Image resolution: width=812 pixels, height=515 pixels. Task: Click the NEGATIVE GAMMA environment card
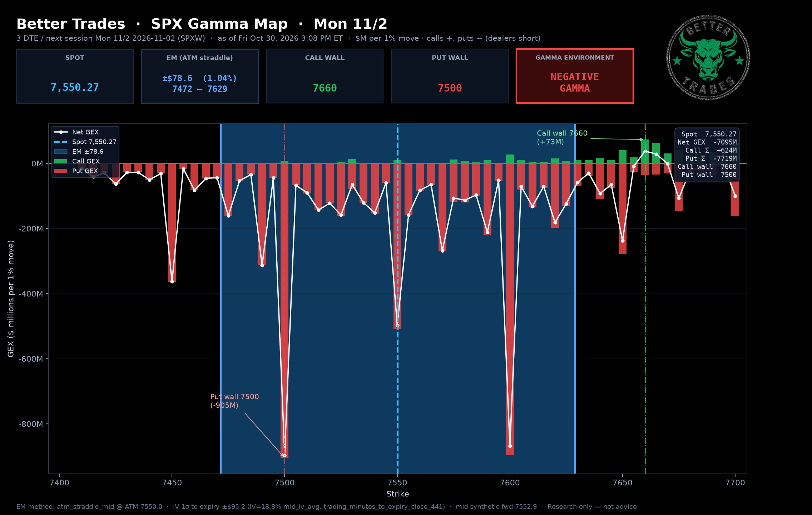(575, 76)
